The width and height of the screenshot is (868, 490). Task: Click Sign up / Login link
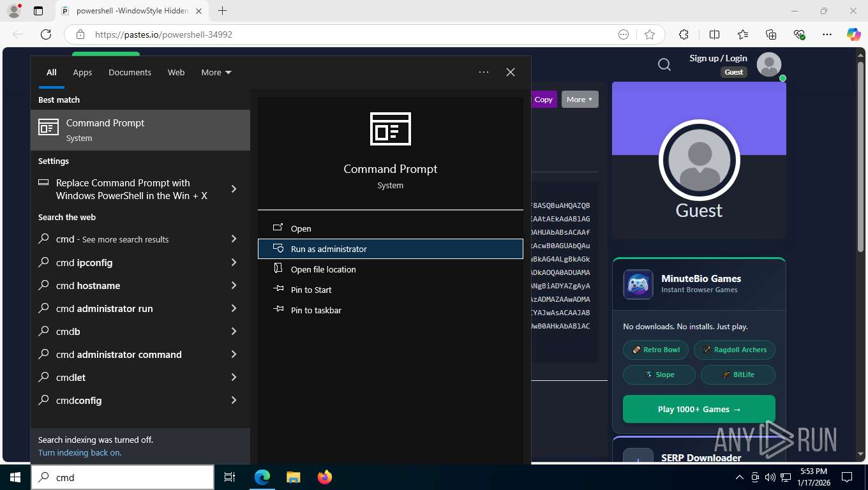[x=718, y=58]
